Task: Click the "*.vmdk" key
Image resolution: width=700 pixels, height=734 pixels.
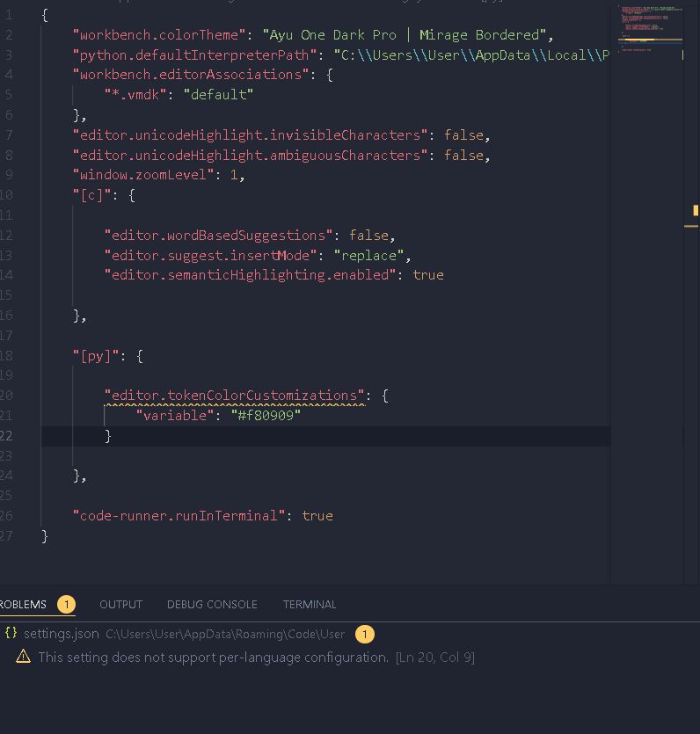Action: pos(135,95)
